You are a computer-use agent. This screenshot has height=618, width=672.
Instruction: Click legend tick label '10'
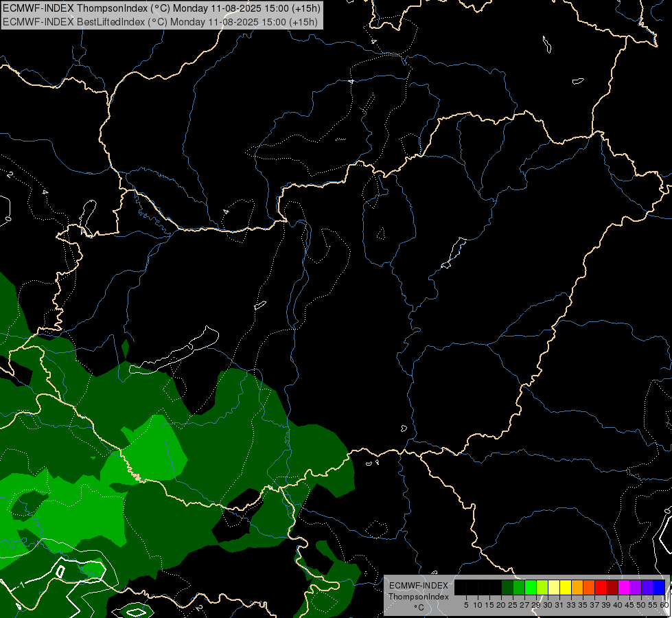click(478, 605)
